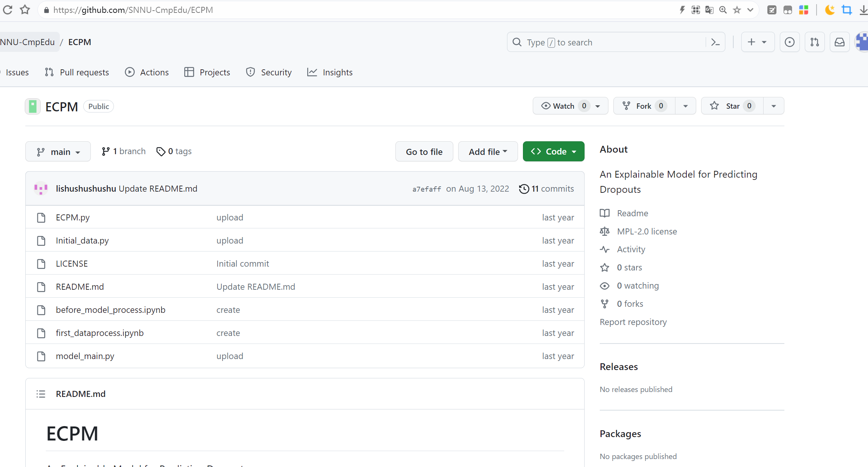868x467 pixels.
Task: Bookmark page with star icon beside URL
Action: pyautogui.click(x=25, y=10)
